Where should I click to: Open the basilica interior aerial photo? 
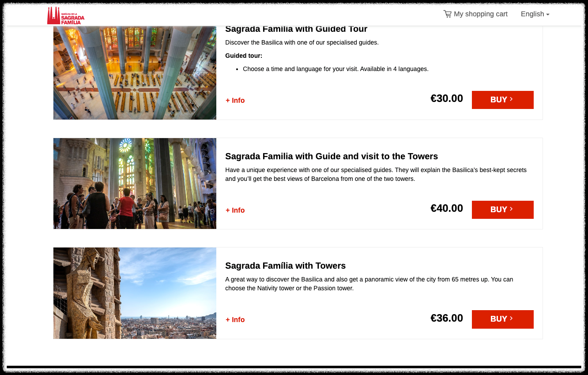point(135,73)
